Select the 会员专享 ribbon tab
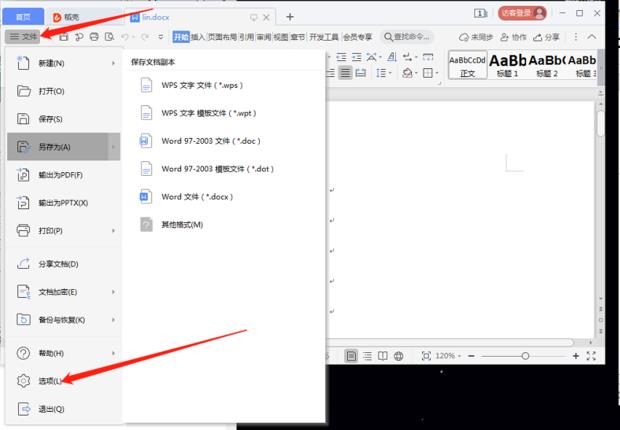The image size is (620, 430). pyautogui.click(x=357, y=37)
